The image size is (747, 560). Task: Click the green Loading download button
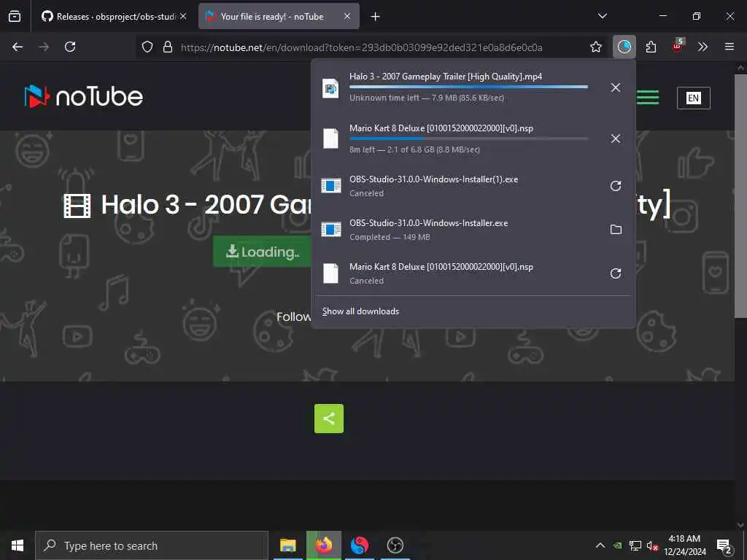pos(262,252)
